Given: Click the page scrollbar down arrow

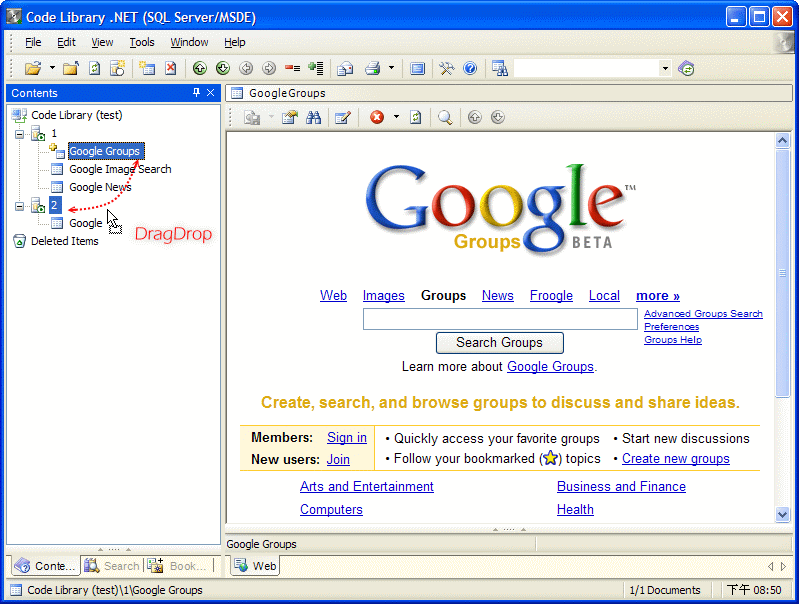Looking at the screenshot, I should click(x=782, y=514).
